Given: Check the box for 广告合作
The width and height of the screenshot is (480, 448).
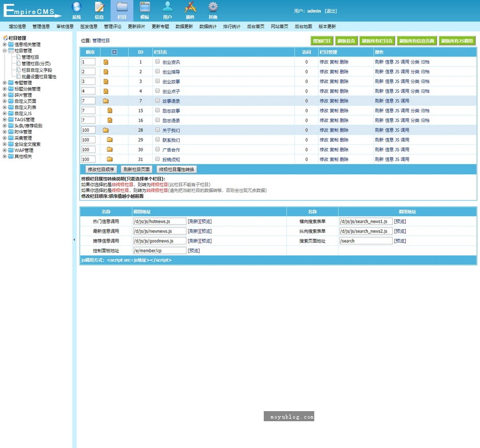Looking at the screenshot, I should click(x=157, y=150).
